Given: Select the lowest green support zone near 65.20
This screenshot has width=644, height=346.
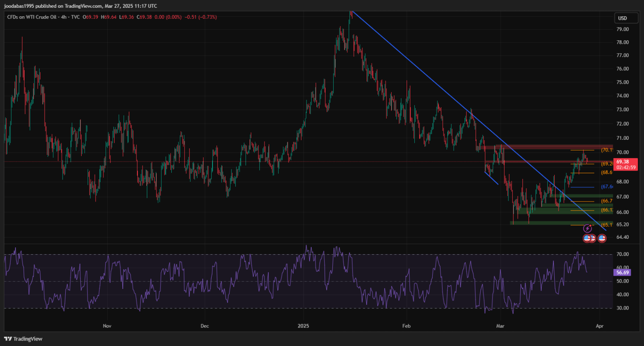Looking at the screenshot, I should 554,223.
